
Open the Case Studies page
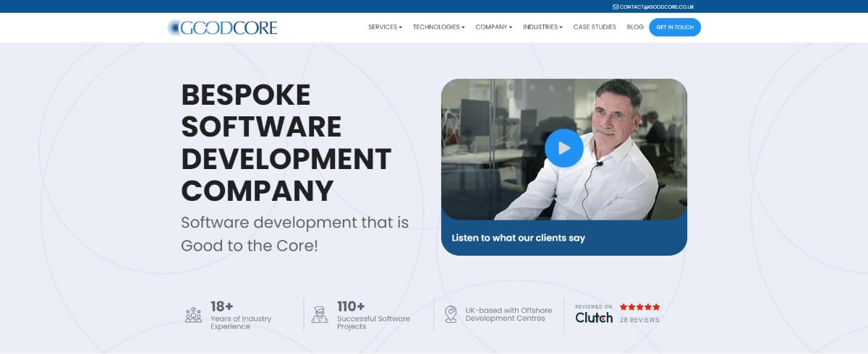click(x=595, y=27)
